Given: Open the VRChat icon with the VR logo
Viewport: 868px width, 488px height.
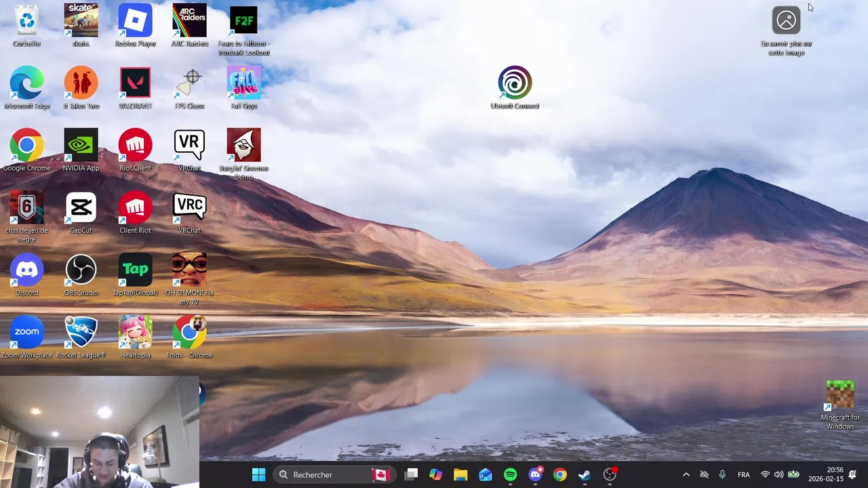Looking at the screenshot, I should [x=189, y=150].
